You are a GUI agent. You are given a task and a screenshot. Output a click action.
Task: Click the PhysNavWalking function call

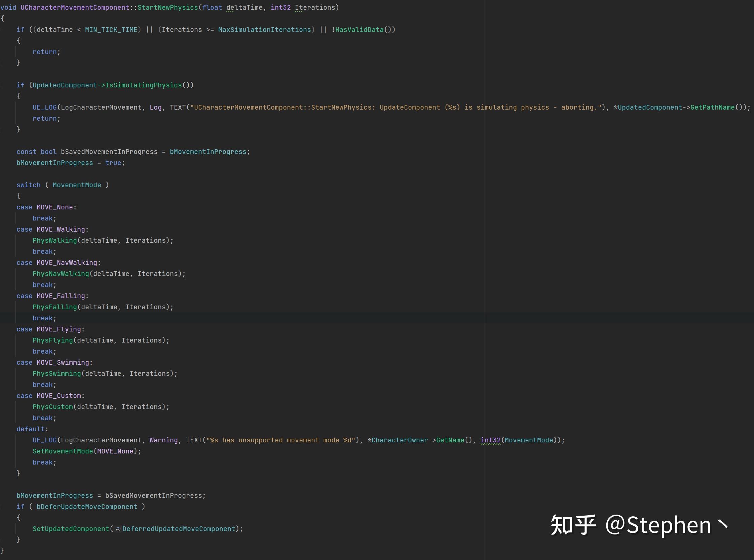pyautogui.click(x=61, y=274)
